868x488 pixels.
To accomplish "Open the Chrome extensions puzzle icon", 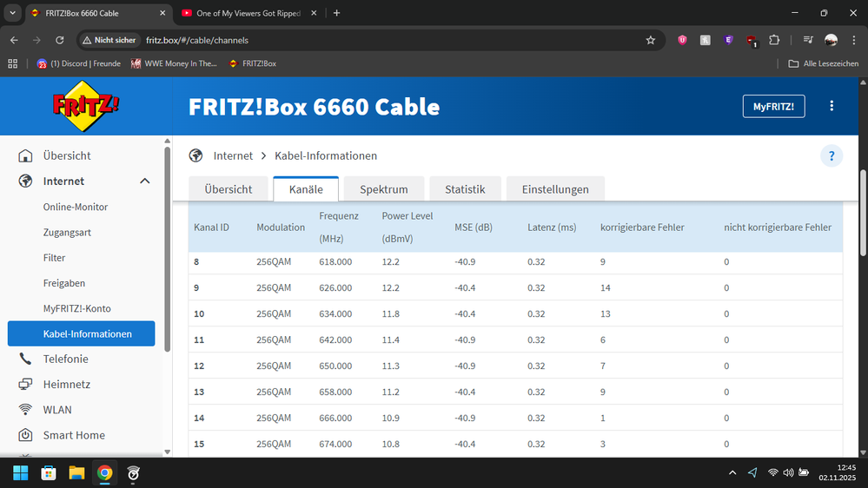I will (774, 40).
